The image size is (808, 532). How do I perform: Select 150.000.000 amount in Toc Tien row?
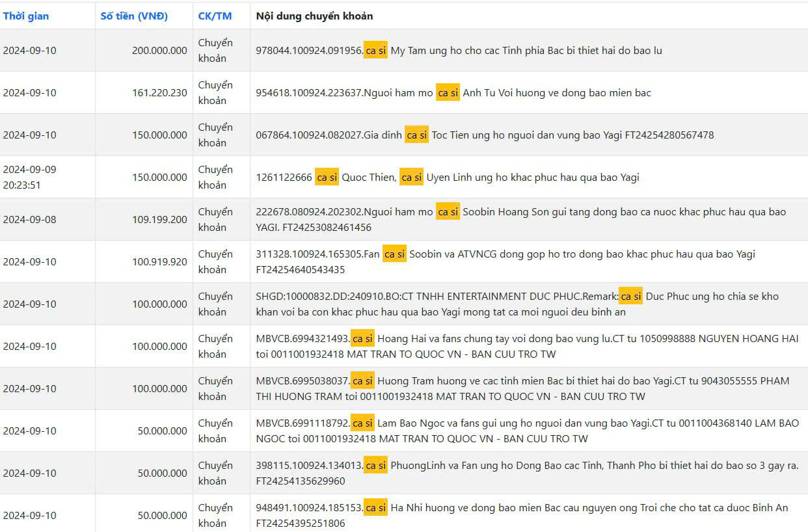159,135
